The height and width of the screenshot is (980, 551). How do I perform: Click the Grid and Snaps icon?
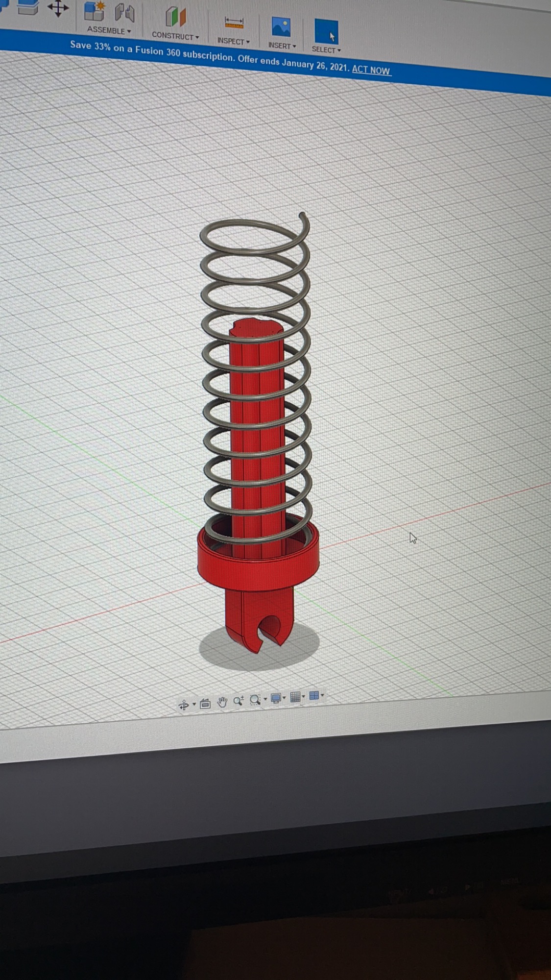[295, 697]
